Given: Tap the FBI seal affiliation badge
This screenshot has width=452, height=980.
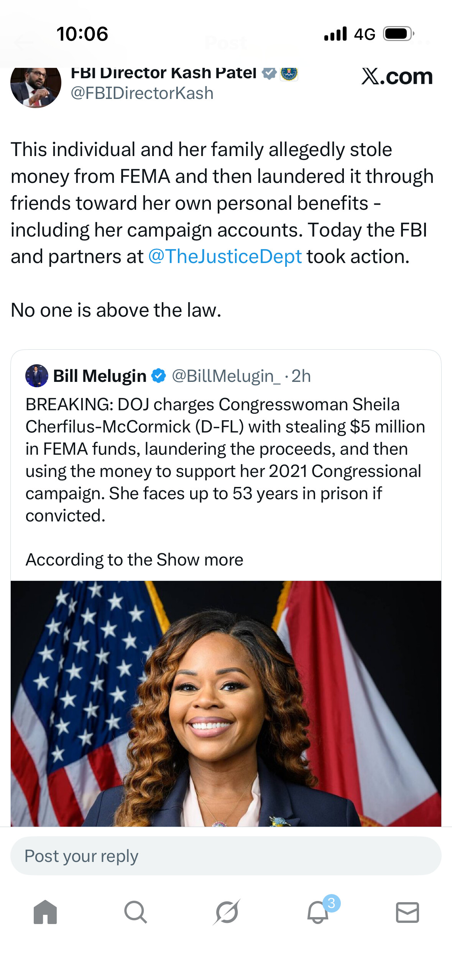Looking at the screenshot, I should point(289,73).
